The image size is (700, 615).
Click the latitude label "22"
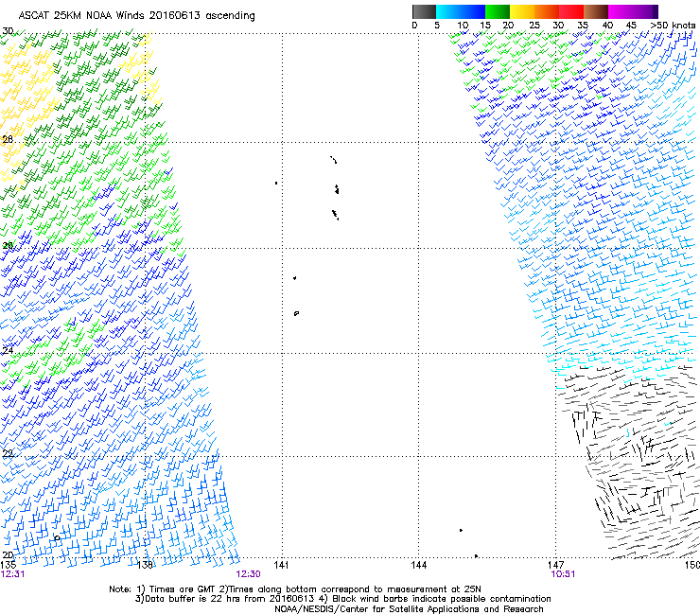pyautogui.click(x=8, y=454)
